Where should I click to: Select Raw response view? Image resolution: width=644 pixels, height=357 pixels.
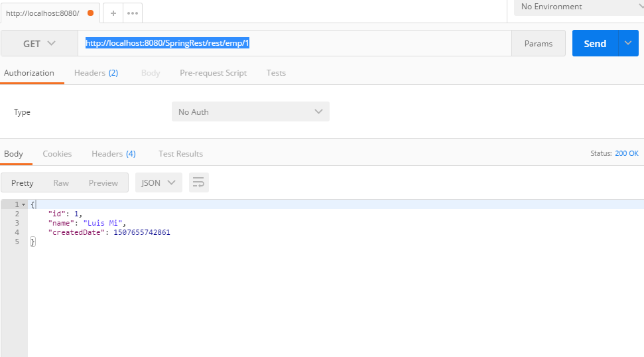[x=61, y=183]
